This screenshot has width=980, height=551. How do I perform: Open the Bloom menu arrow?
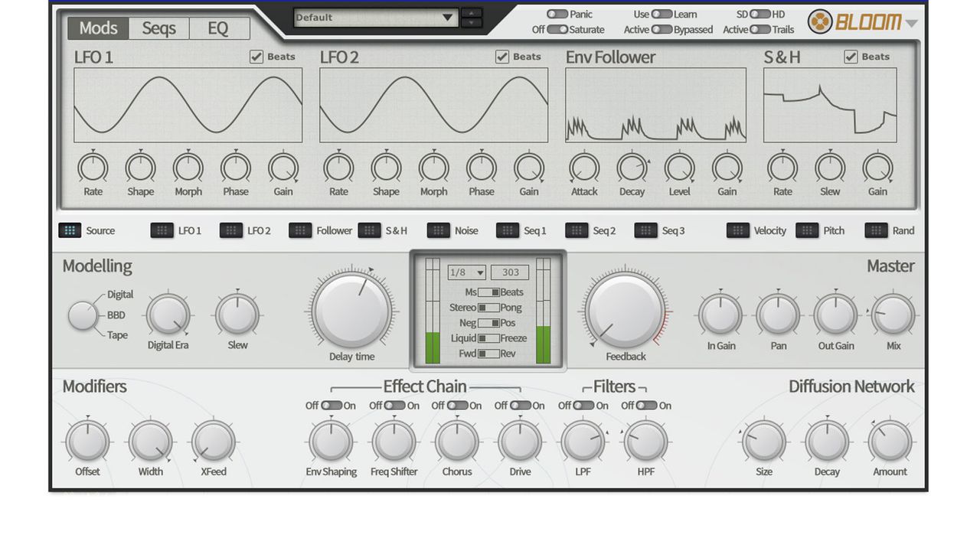click(x=911, y=23)
